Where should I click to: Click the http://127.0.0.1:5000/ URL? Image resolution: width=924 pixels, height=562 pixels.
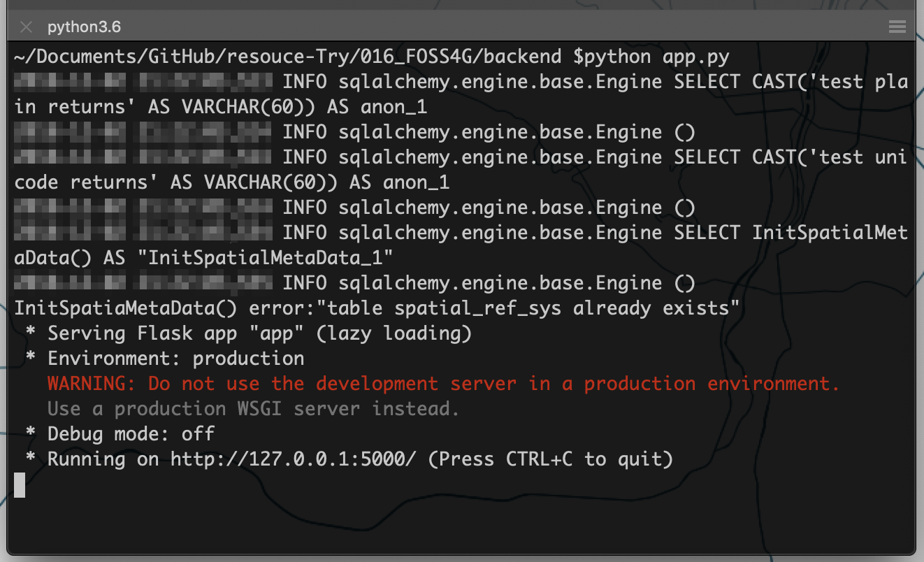[x=293, y=459]
